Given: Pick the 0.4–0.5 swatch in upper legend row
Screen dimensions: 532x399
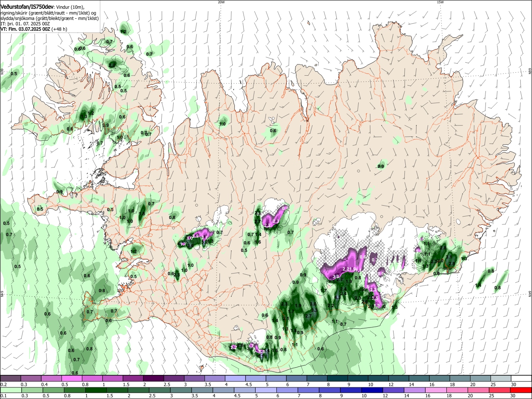Looking at the screenshot, I should [x=51, y=378].
